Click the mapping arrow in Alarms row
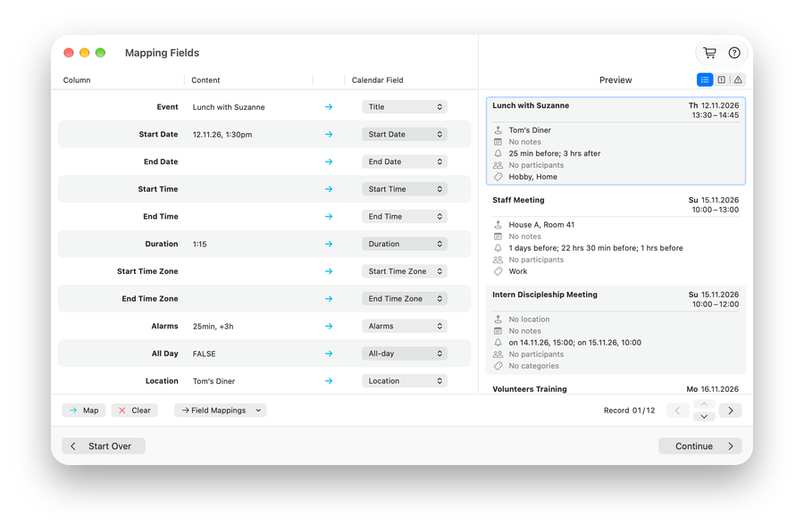 point(329,326)
